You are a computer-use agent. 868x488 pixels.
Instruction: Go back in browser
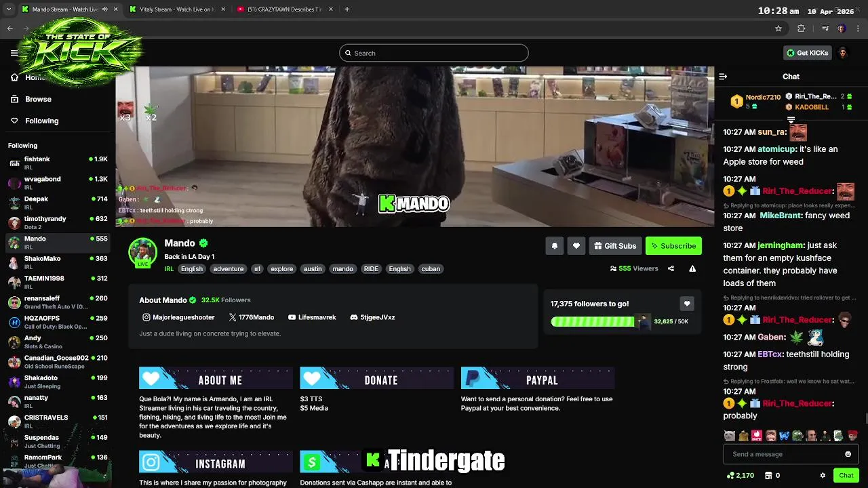[9, 28]
